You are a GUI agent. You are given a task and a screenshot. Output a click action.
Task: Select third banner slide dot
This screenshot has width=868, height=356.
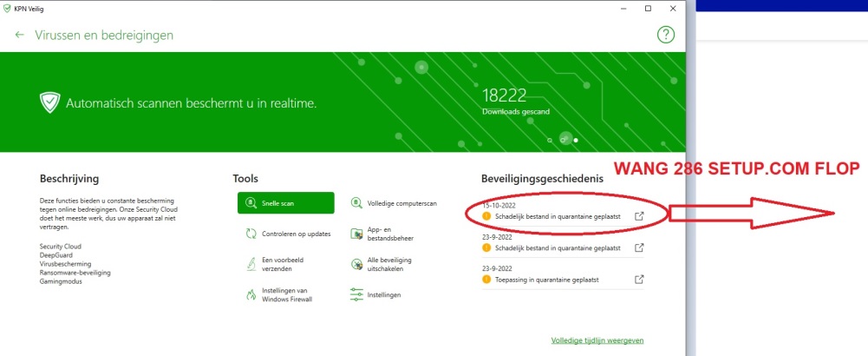click(x=577, y=141)
